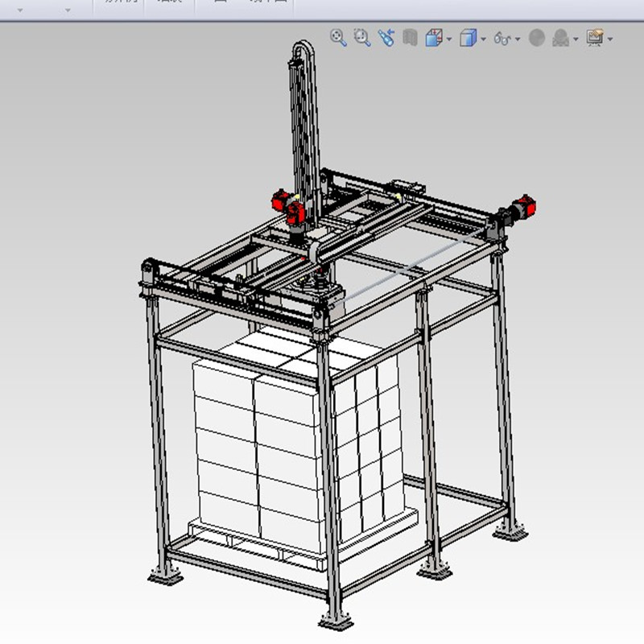The image size is (644, 644).
Task: Expand the View Settings dropdown arrow
Action: click(x=610, y=39)
